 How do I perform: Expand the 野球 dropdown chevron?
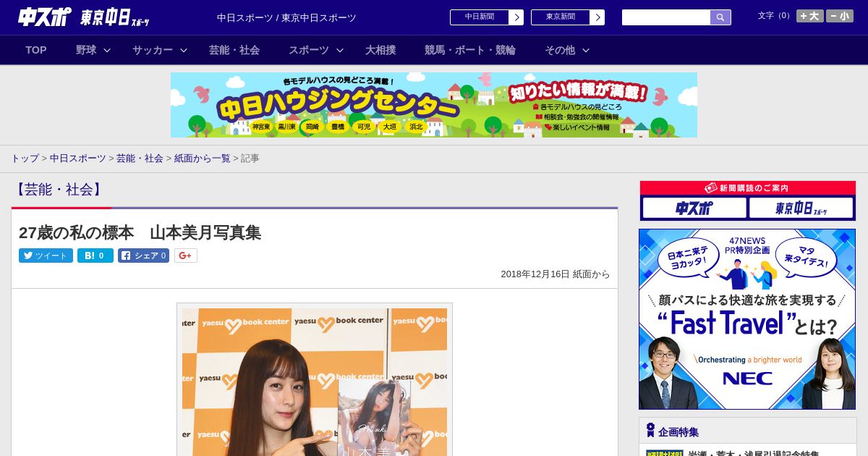tap(107, 50)
